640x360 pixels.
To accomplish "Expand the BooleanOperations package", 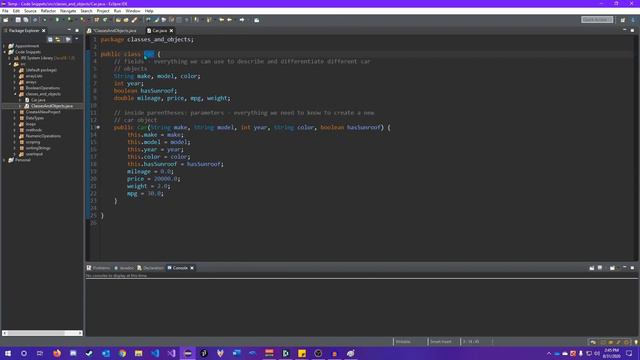I will pos(15,88).
